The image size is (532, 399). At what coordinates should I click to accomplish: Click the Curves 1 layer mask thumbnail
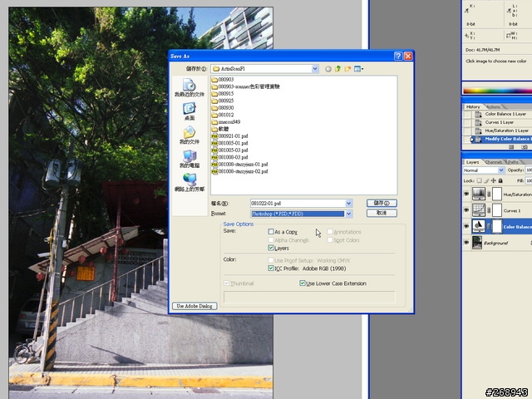[497, 210]
